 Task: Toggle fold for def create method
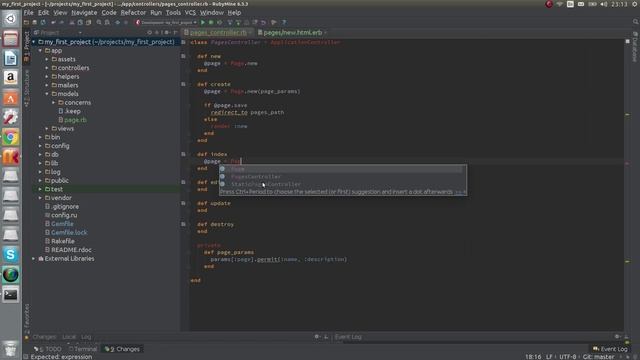point(183,84)
